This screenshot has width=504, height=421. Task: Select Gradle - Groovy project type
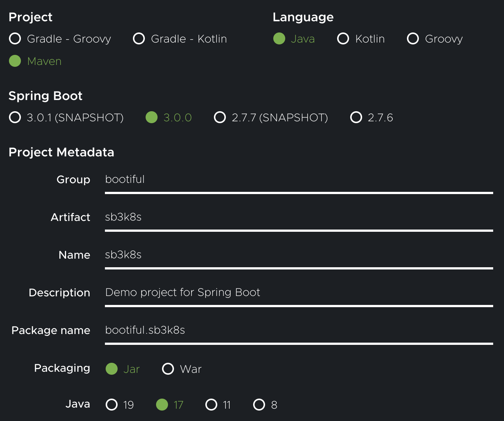pyautogui.click(x=15, y=39)
